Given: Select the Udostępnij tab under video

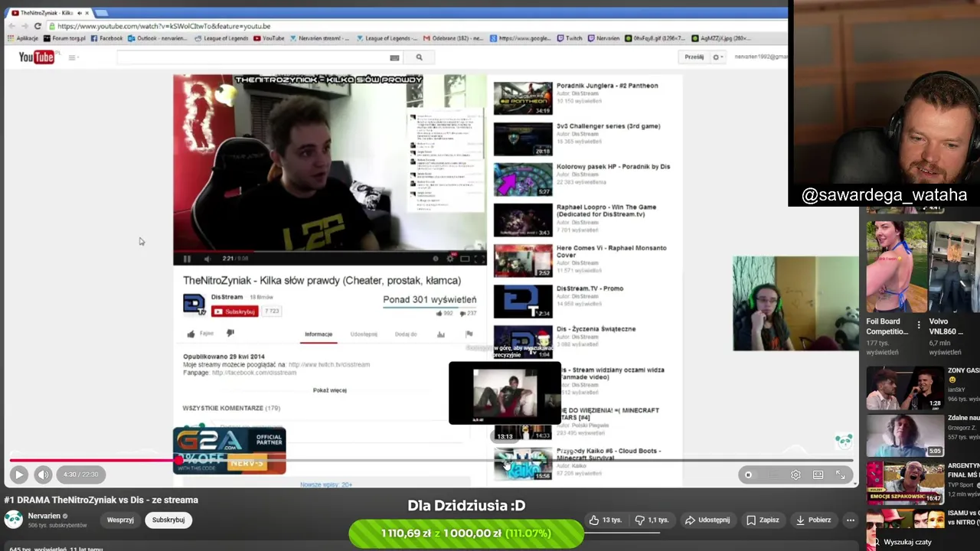Looking at the screenshot, I should [x=364, y=334].
